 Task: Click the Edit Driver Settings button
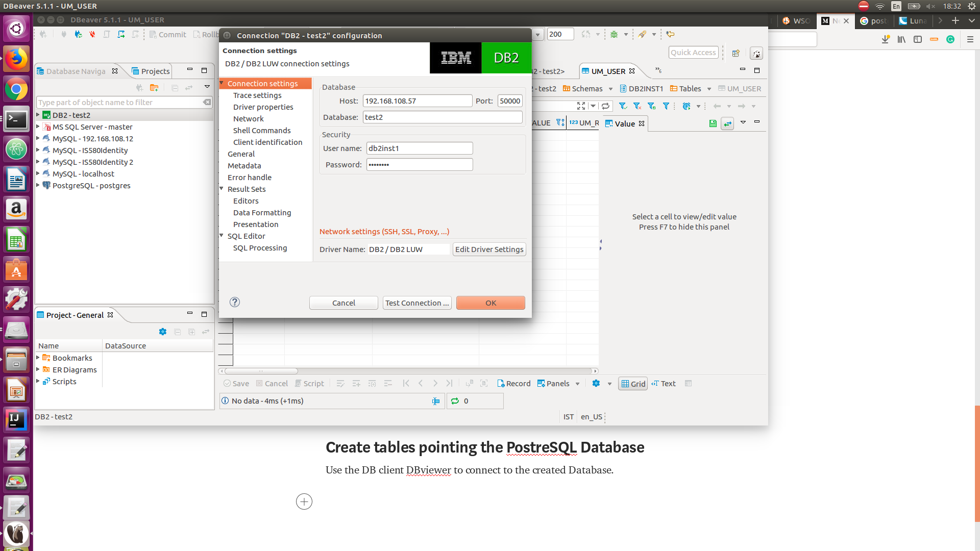tap(489, 249)
